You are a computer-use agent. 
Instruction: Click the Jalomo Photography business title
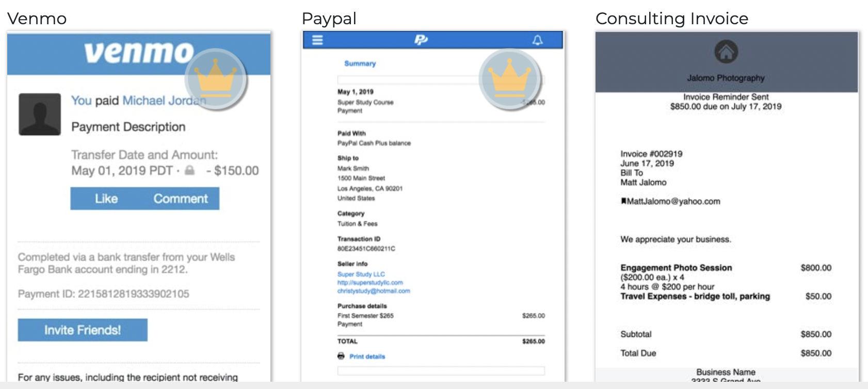pyautogui.click(x=726, y=78)
